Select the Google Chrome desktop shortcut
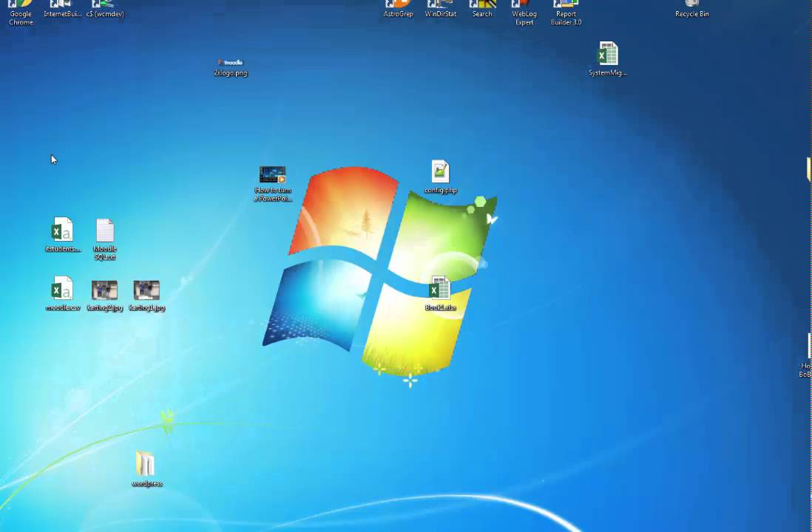Screen dimensions: 812x532 pos(21,13)
